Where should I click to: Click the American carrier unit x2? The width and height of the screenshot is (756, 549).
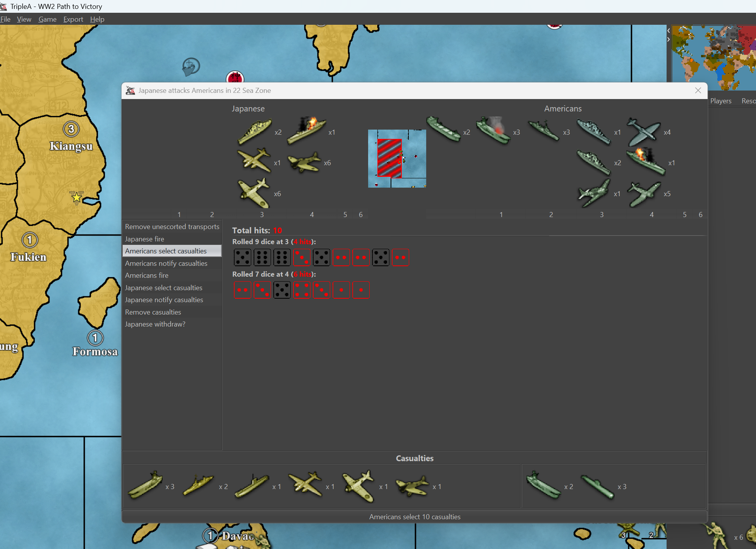594,162
